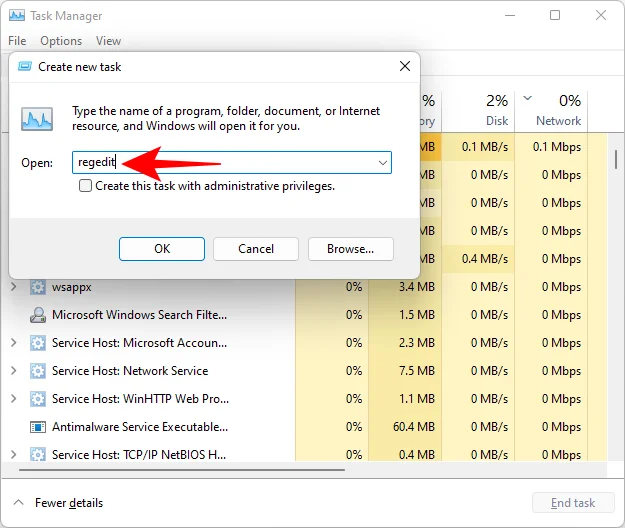Expand Service Host: WinHTTP Web Proxy row
This screenshot has height=528, width=625.
14,399
